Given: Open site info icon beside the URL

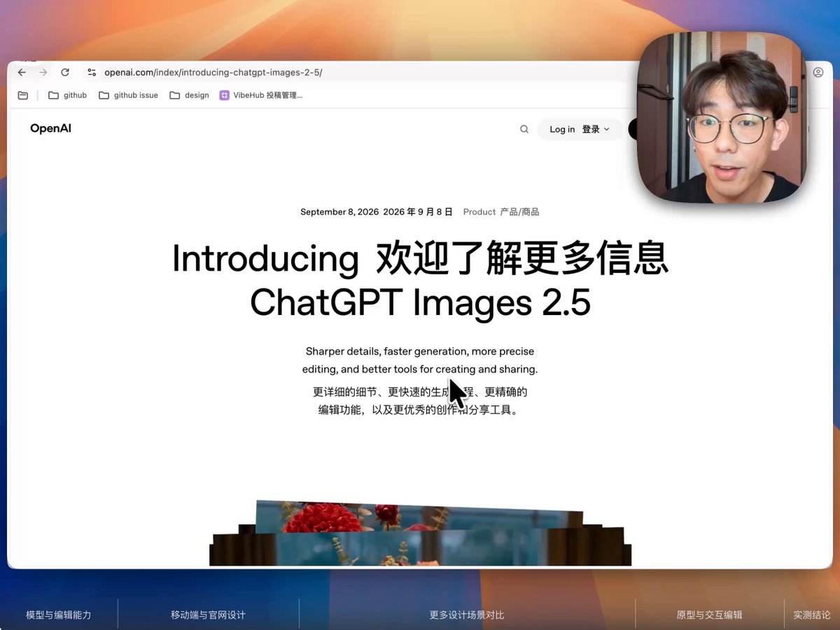Looking at the screenshot, I should click(x=92, y=72).
